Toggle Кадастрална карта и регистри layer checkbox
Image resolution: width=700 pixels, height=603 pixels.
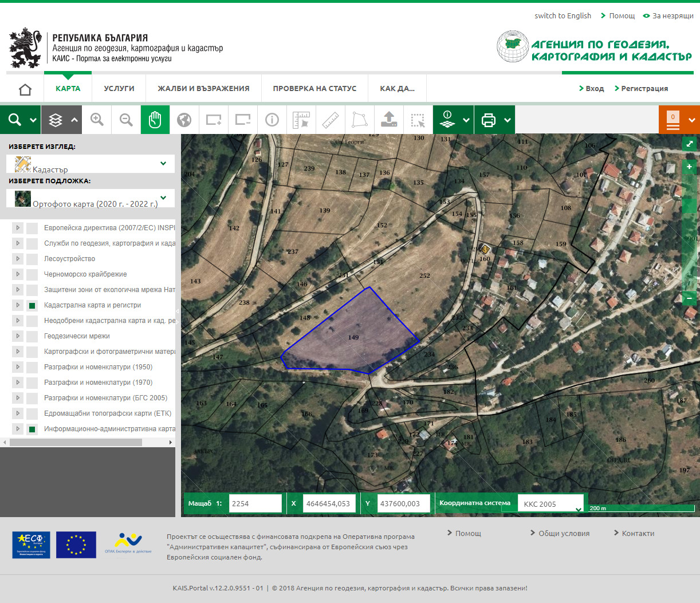point(32,306)
